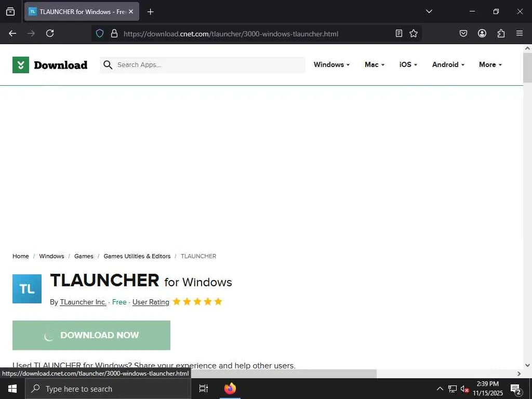
Task: Click the TL app icon
Action: 27,289
